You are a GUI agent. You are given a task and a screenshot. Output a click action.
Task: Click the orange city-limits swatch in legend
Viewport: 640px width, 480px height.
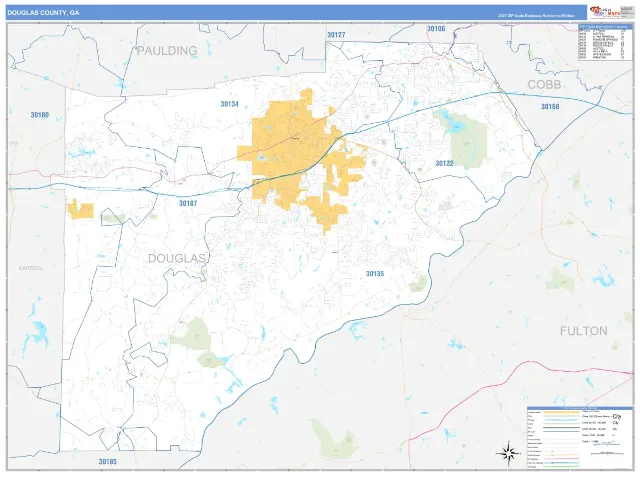click(x=560, y=412)
